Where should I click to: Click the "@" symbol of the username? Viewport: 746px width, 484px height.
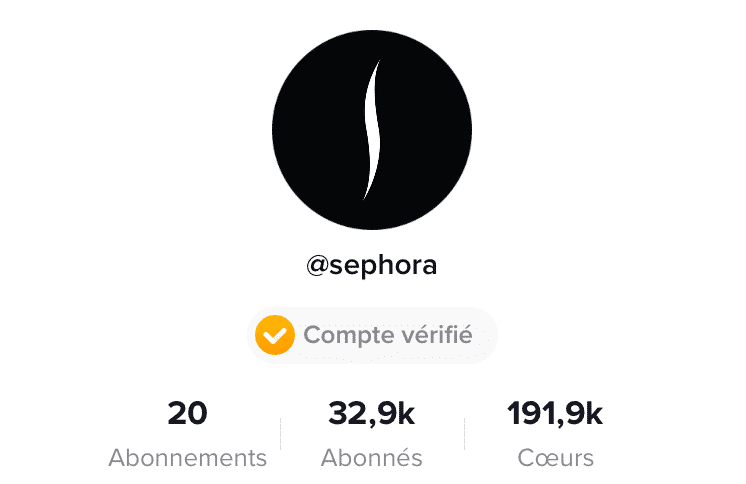(x=318, y=266)
